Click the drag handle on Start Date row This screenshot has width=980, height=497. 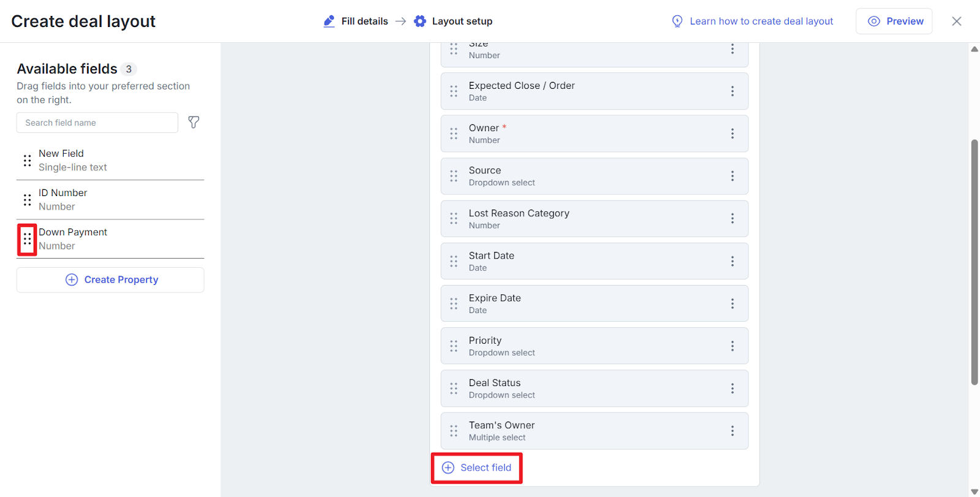tap(454, 261)
